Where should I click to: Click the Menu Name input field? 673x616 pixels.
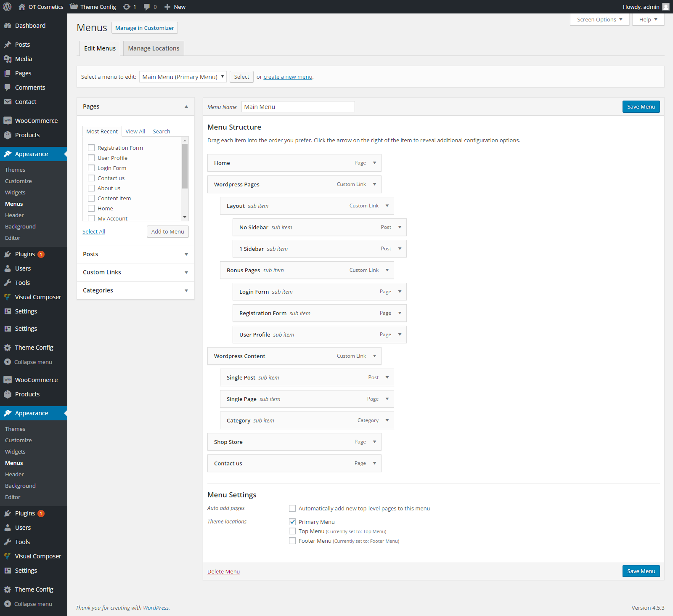click(x=298, y=107)
